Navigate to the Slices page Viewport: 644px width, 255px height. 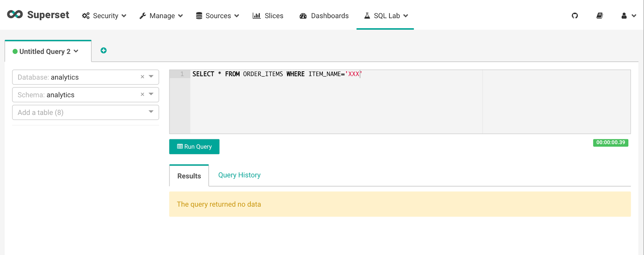point(268,16)
